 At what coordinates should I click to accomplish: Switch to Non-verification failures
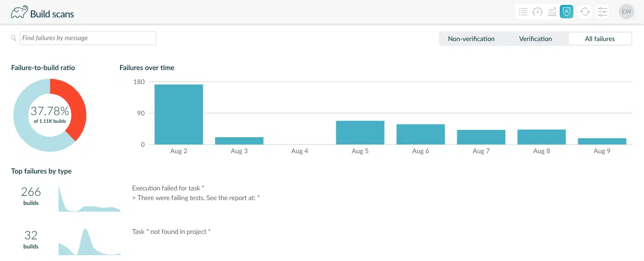(x=471, y=39)
